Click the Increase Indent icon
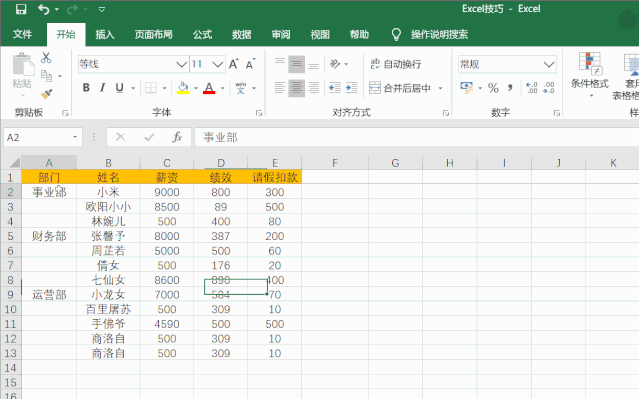This screenshot has height=399, width=639. click(351, 88)
